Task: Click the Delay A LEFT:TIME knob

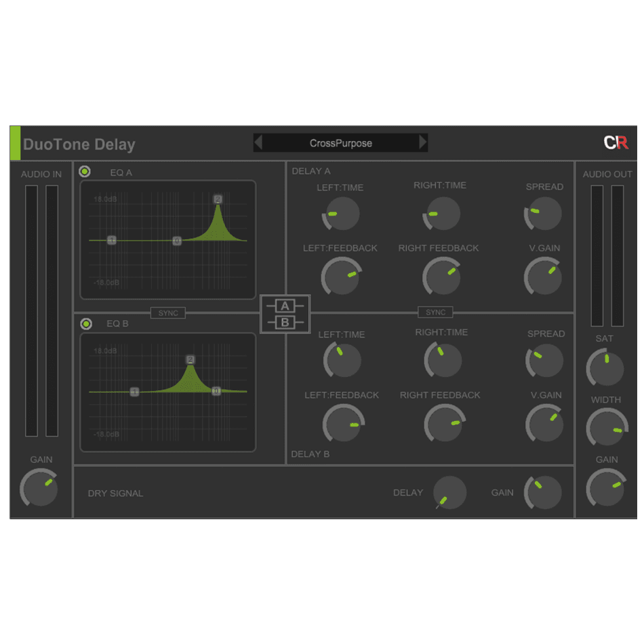Action: coord(341,214)
